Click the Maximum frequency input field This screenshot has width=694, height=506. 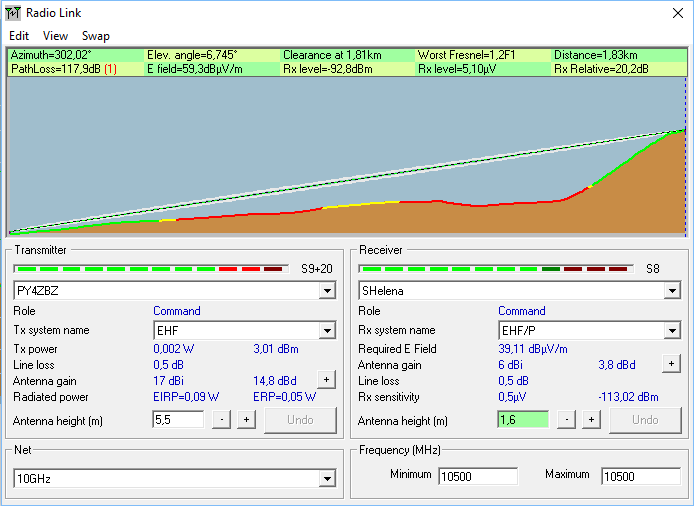pos(640,476)
